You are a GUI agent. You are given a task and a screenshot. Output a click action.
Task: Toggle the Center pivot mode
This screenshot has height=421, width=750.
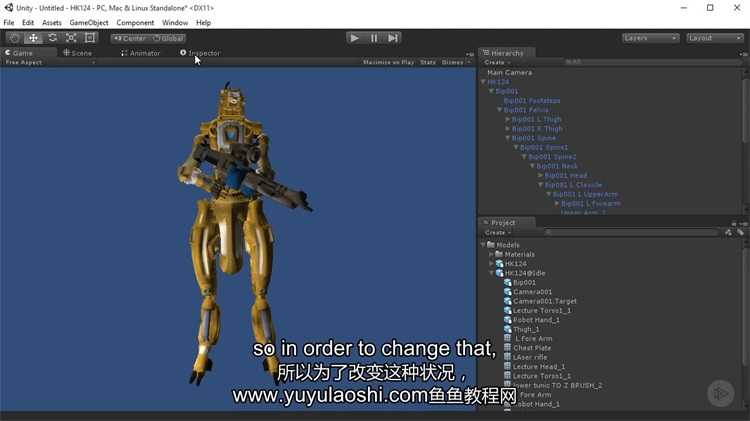pos(130,38)
